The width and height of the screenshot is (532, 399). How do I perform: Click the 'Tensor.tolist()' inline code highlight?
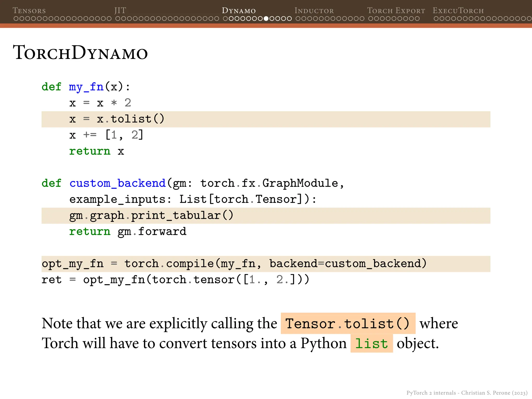tap(348, 323)
